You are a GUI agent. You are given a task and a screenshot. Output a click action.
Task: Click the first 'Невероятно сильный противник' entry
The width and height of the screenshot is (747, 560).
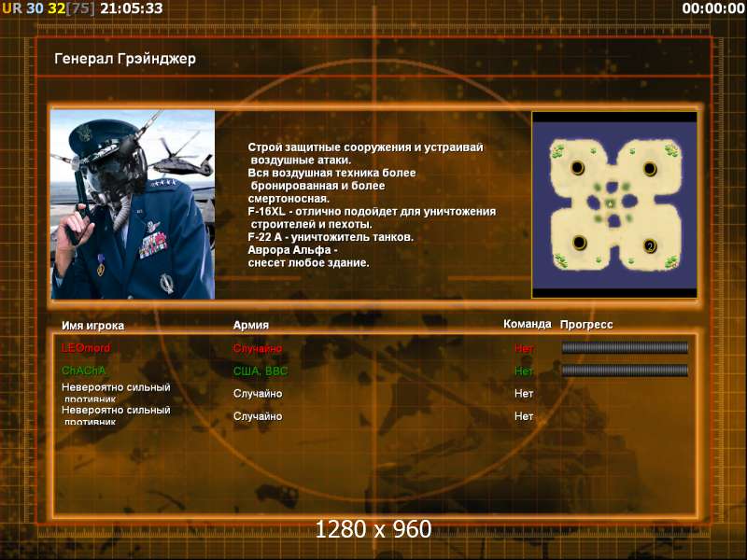pos(116,393)
